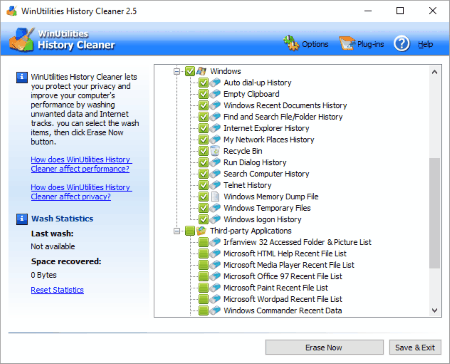The image size is (450, 364).
Task: Click the scroll-up arrow in the list
Action: pos(434,72)
